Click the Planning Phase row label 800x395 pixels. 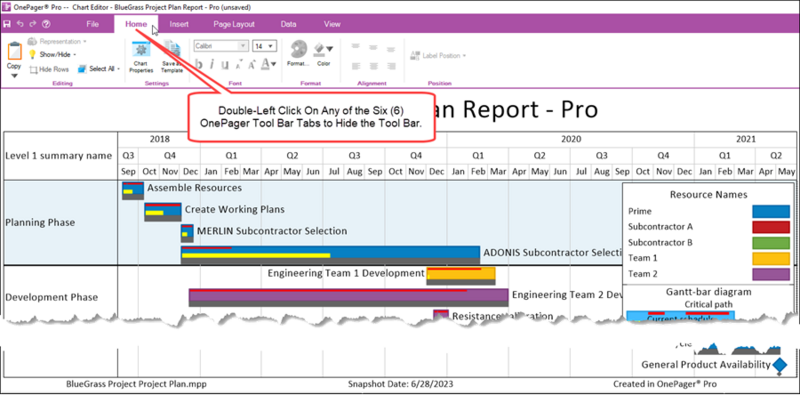[40, 223]
